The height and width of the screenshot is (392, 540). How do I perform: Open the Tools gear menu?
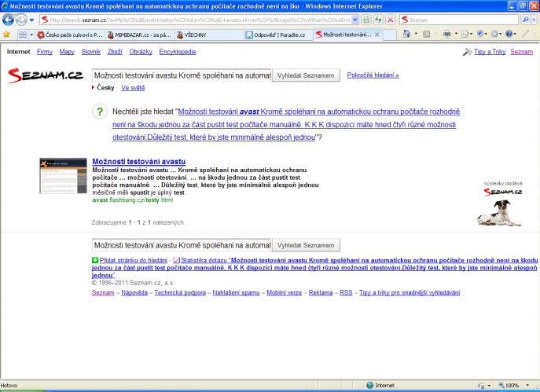pyautogui.click(x=495, y=34)
